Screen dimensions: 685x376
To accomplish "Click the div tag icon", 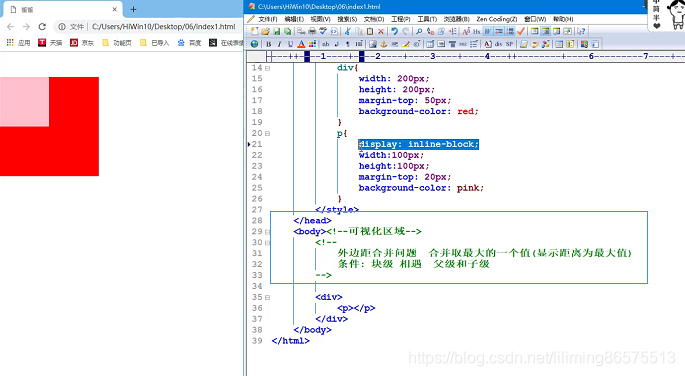I will click(498, 44).
